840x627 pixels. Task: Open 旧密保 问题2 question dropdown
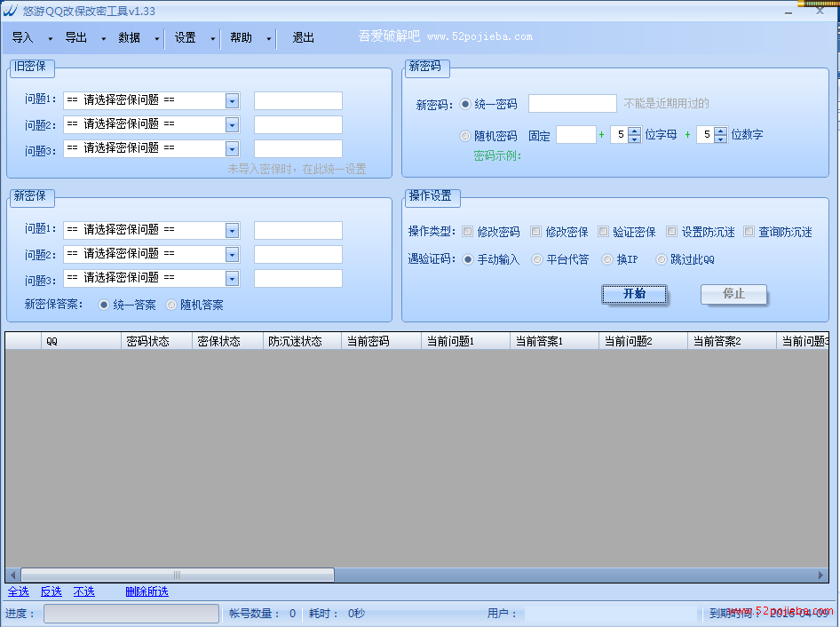(232, 125)
